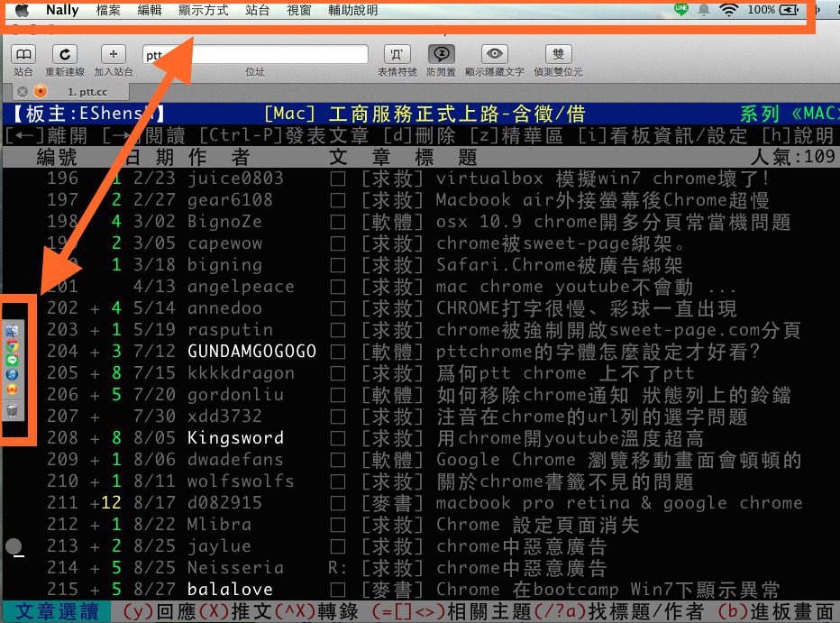Close the ptt.cc tab
This screenshot has height=623, width=840.
(23, 92)
